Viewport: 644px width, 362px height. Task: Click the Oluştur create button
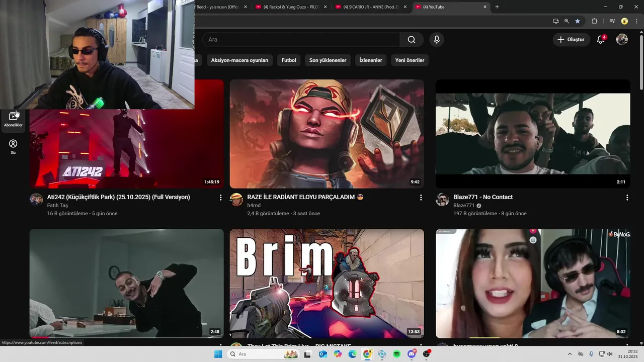click(571, 40)
